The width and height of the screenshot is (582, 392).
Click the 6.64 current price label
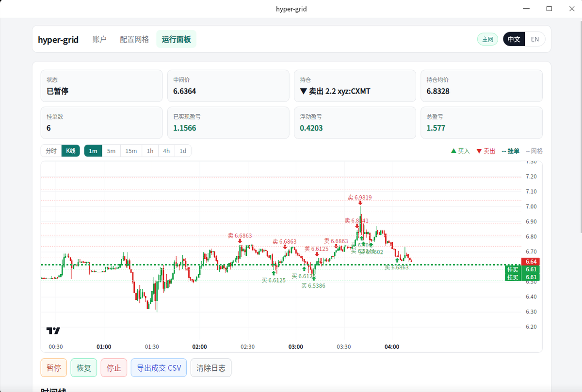click(x=530, y=262)
